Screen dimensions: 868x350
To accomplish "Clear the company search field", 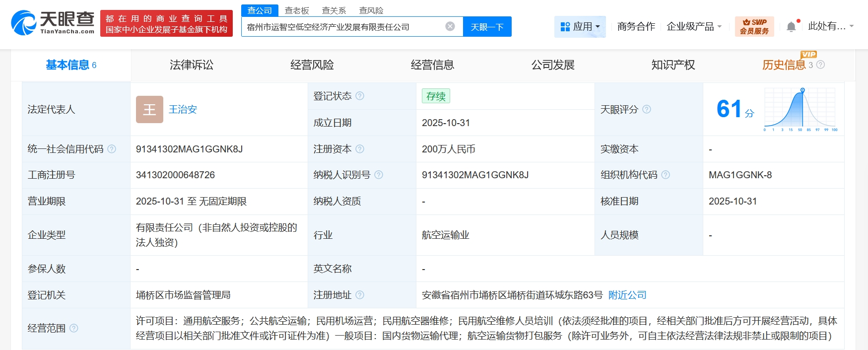I will (x=450, y=26).
